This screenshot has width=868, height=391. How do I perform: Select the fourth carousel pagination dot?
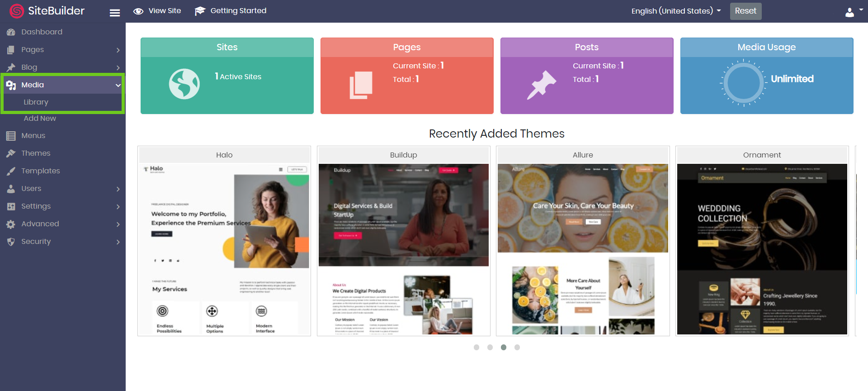[517, 347]
